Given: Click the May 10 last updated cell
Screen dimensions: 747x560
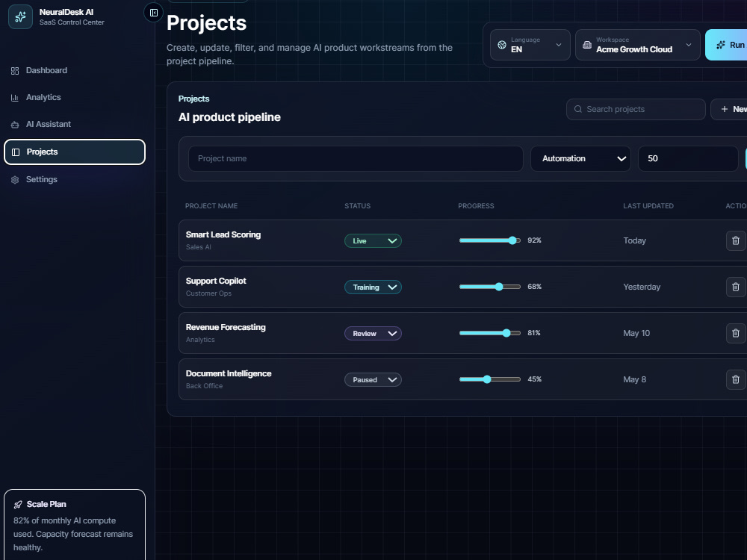Looking at the screenshot, I should point(636,333).
